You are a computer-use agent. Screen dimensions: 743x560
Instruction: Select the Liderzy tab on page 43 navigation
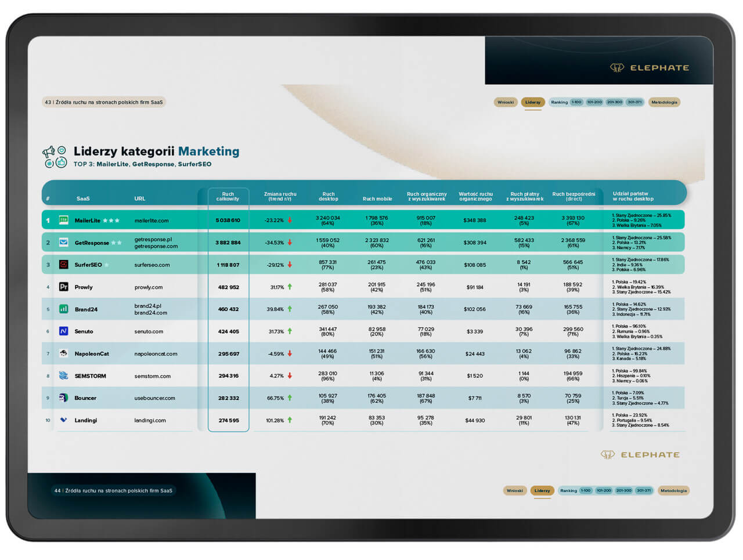pyautogui.click(x=533, y=102)
